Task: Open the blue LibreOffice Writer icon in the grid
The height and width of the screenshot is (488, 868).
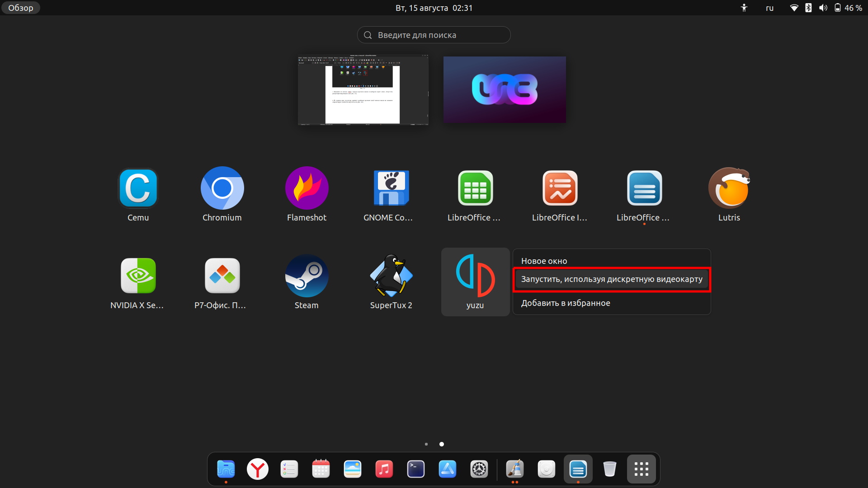Action: point(644,188)
